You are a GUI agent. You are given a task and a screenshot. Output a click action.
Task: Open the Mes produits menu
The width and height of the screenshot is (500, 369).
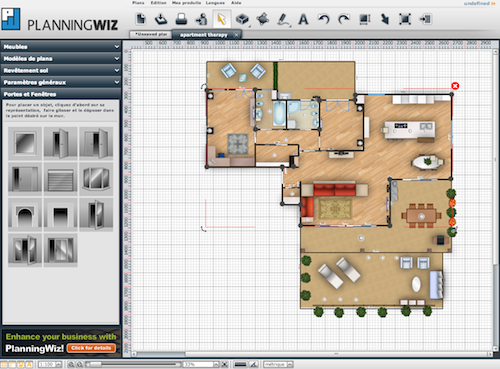pyautogui.click(x=186, y=3)
